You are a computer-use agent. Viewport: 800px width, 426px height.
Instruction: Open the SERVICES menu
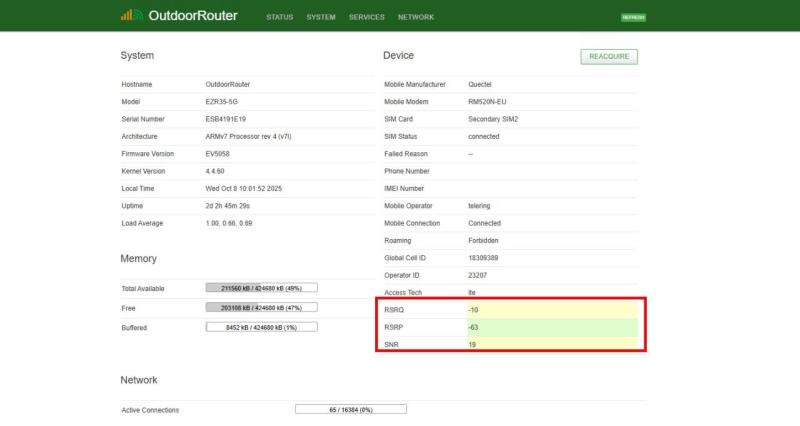tap(367, 17)
